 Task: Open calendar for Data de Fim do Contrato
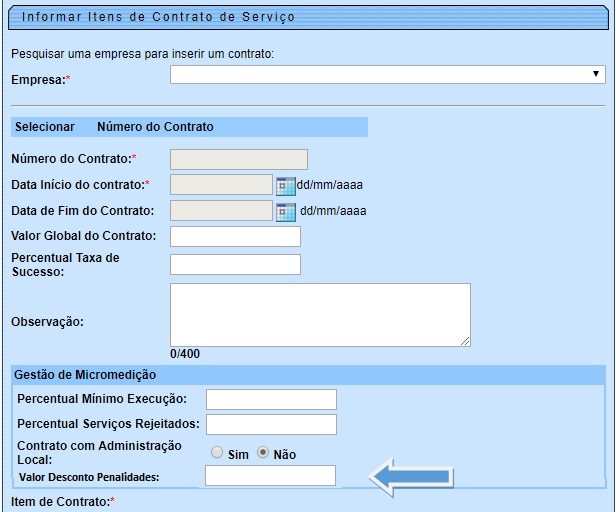[x=285, y=211]
